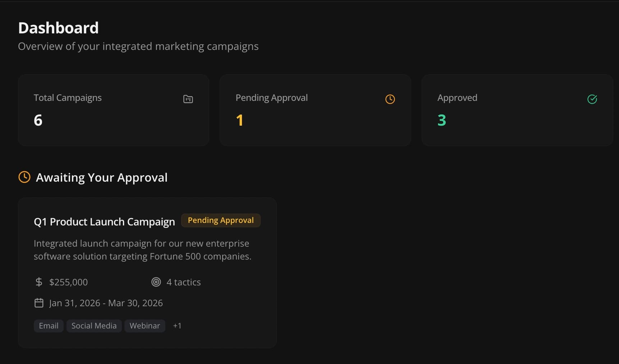619x364 pixels.
Task: Click the Total Campaigns count of 6
Action: (38, 120)
